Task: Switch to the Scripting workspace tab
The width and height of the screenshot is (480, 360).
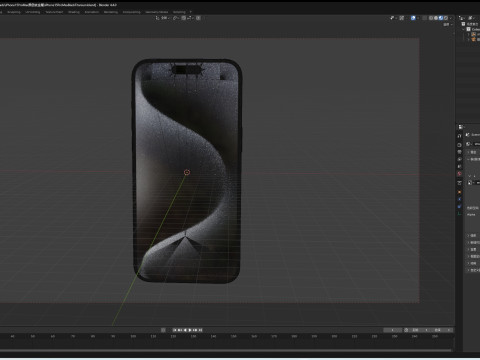Action: [179, 12]
